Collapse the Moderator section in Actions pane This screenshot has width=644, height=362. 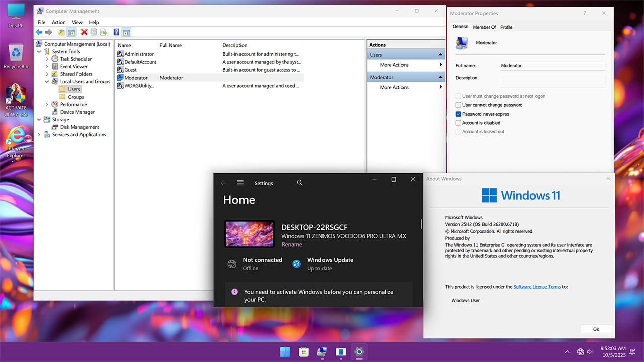coord(440,77)
